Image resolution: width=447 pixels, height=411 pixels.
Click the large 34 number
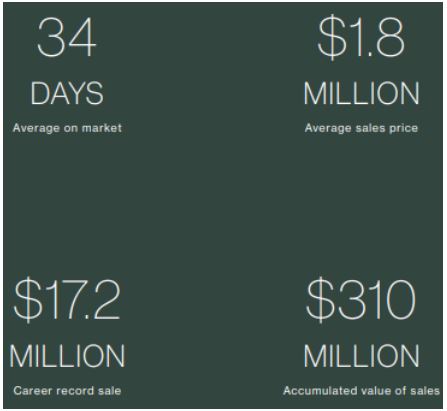[x=67, y=37]
